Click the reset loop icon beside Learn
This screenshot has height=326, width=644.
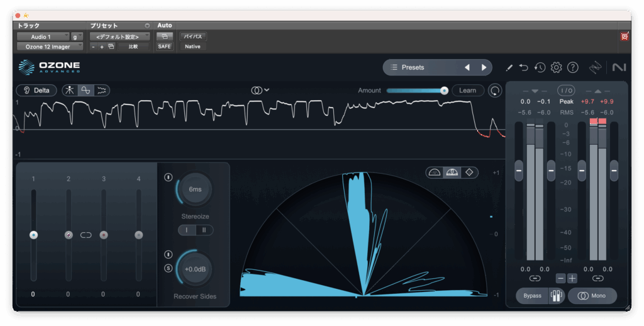[x=496, y=91]
